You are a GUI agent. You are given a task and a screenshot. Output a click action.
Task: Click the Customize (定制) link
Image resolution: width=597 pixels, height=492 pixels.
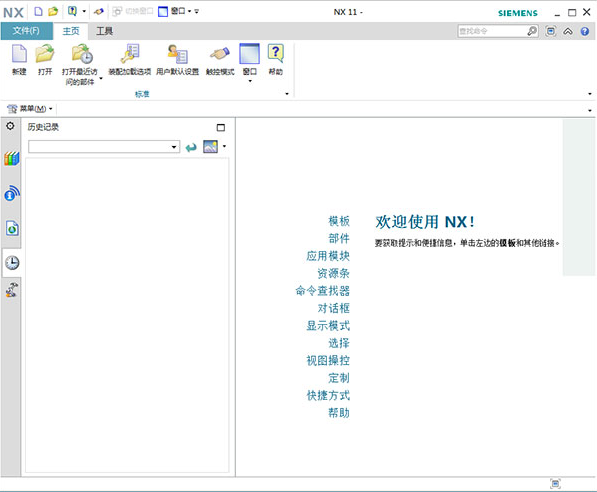339,378
